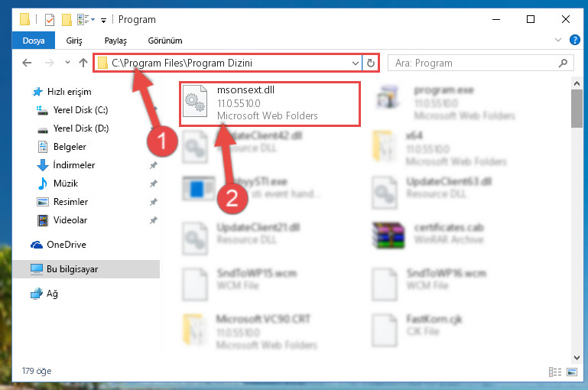Click the pin icon beside Videolar

pyautogui.click(x=153, y=220)
